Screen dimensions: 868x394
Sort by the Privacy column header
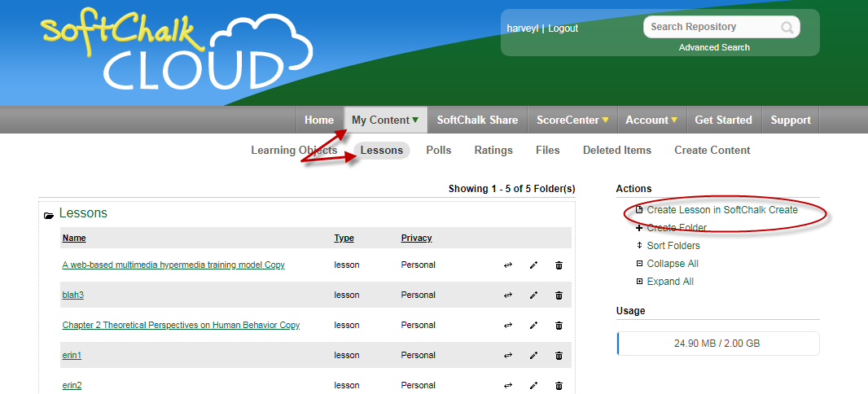click(x=416, y=238)
